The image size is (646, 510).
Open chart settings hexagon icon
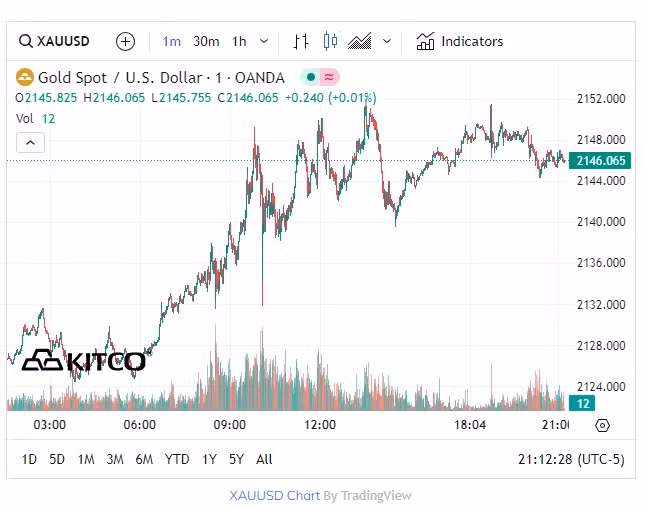(x=602, y=425)
